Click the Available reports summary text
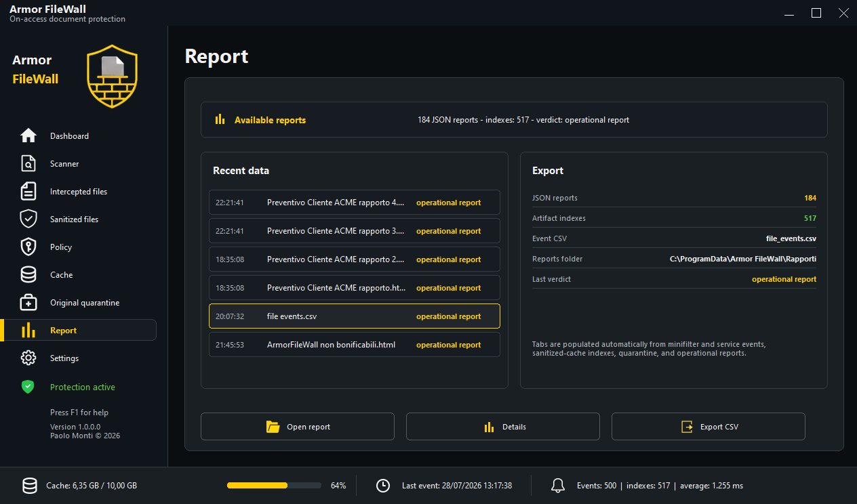Image resolution: width=857 pixels, height=504 pixels. (523, 120)
